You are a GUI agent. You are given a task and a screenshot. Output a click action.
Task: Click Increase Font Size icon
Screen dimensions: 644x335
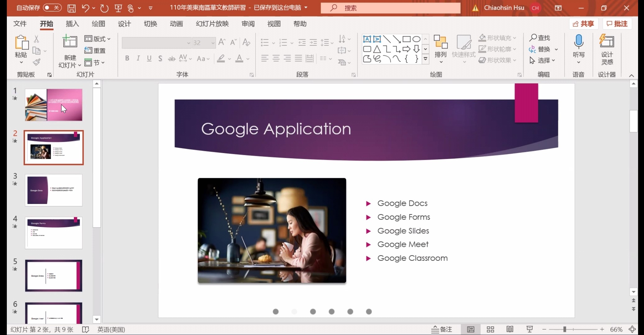coord(222,42)
